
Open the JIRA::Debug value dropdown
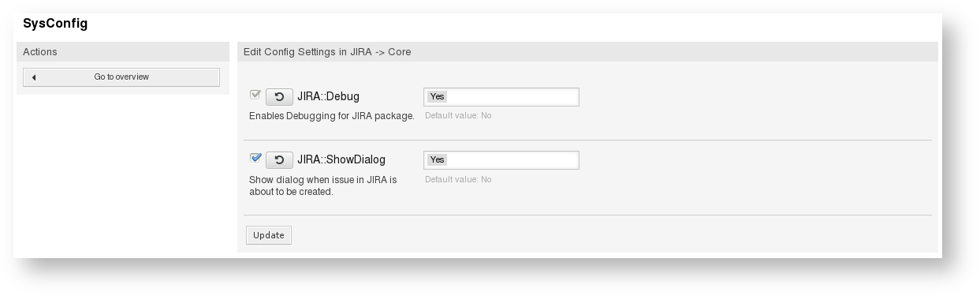coord(501,96)
